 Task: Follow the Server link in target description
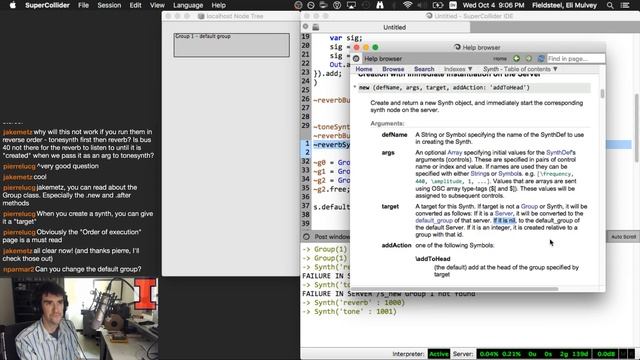click(504, 213)
